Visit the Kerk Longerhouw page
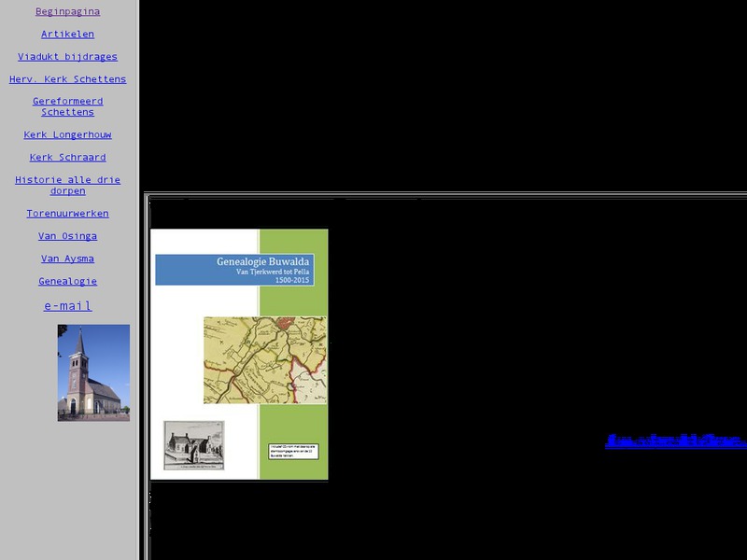747x560 pixels. tap(67, 134)
